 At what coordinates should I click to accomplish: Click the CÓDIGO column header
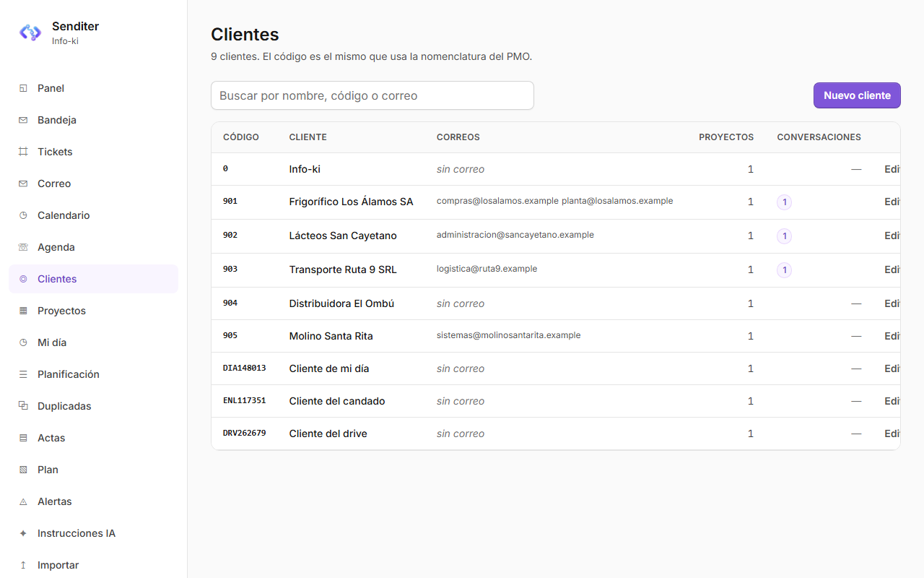tap(241, 137)
